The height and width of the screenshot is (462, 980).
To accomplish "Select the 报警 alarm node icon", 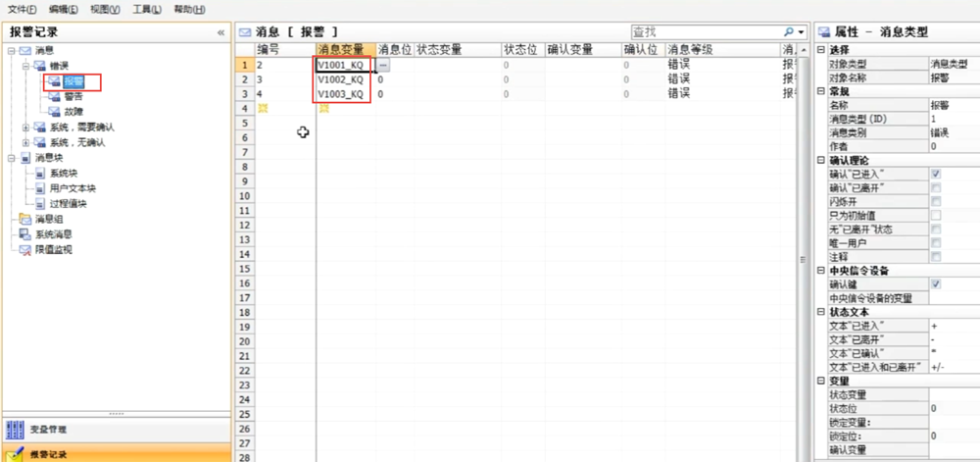I will [56, 81].
